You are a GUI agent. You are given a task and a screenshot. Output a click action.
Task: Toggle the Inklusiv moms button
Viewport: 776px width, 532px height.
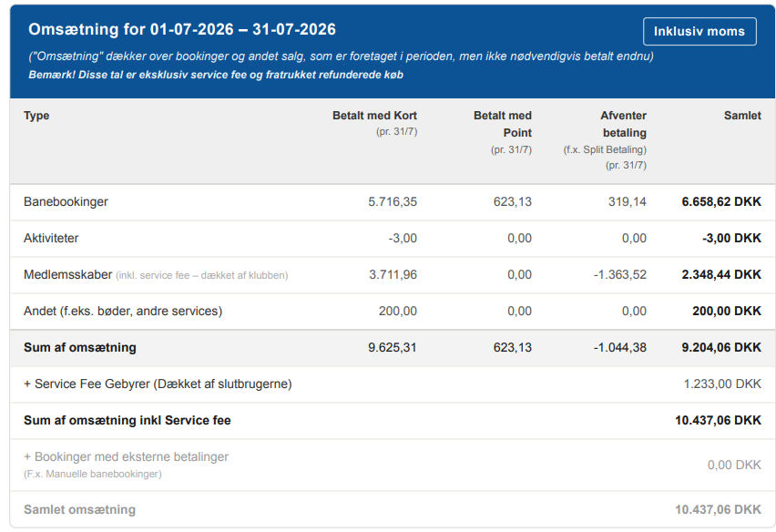coord(699,31)
